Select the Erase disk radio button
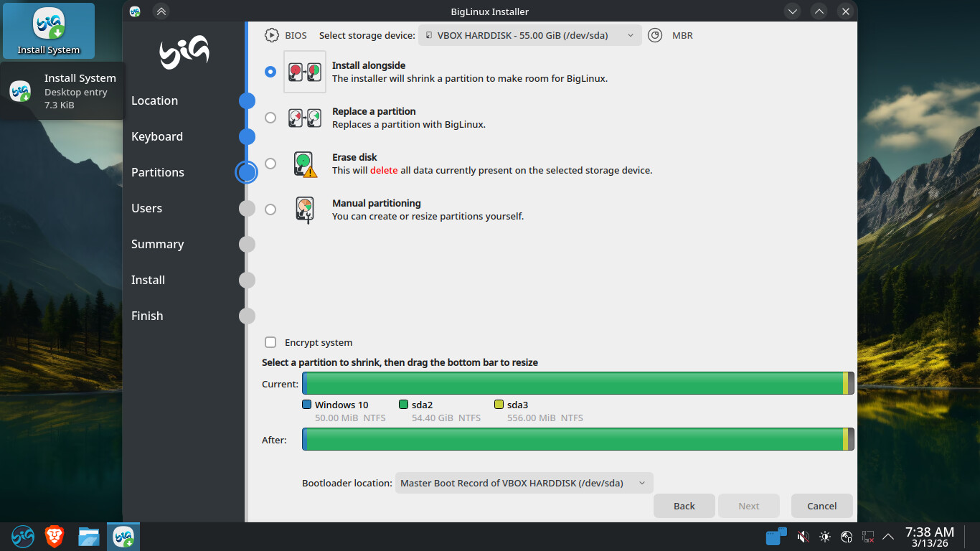 pos(270,164)
